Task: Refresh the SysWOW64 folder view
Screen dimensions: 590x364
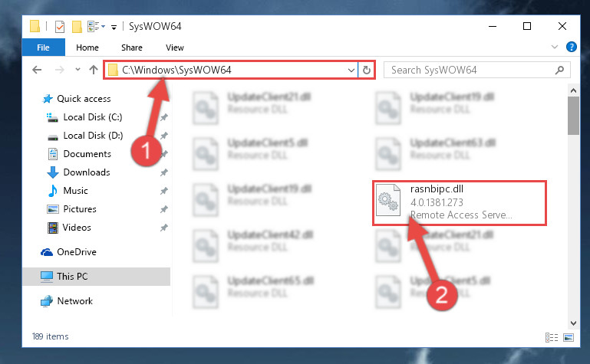Action: coord(367,71)
